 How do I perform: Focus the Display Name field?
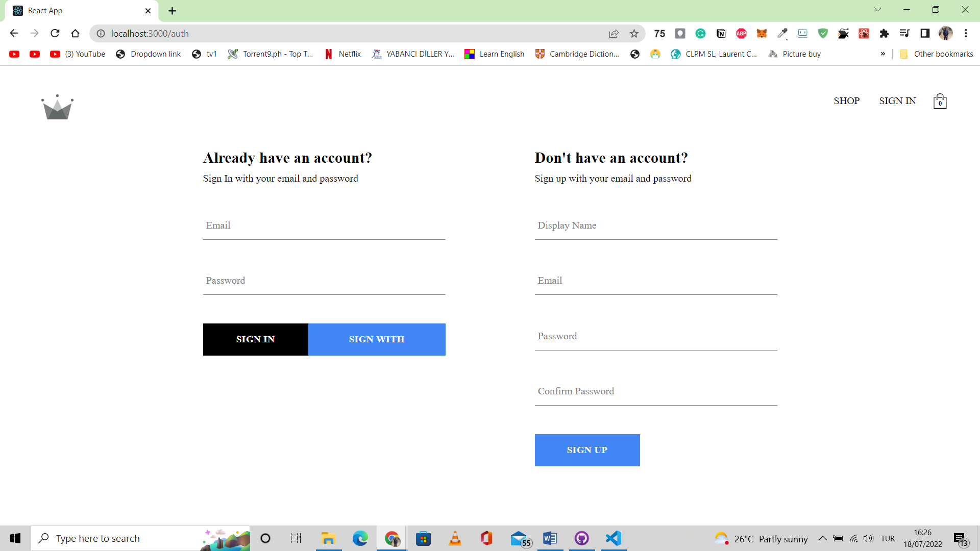[656, 226]
